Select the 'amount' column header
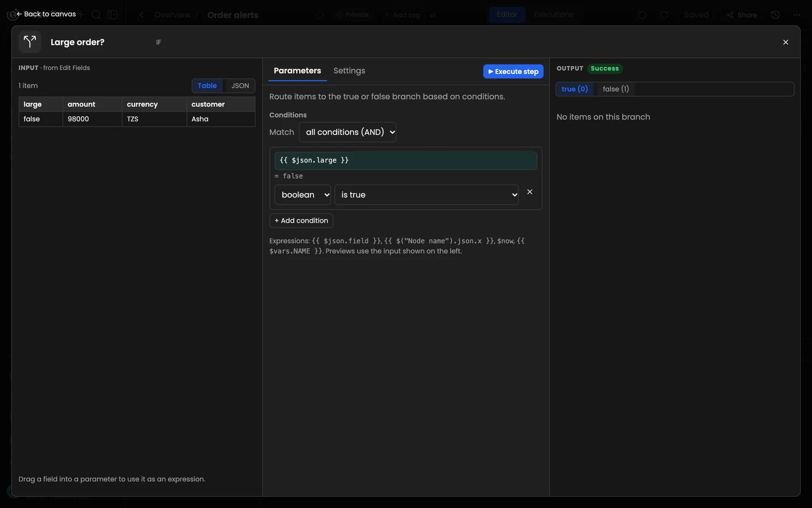 coord(92,104)
